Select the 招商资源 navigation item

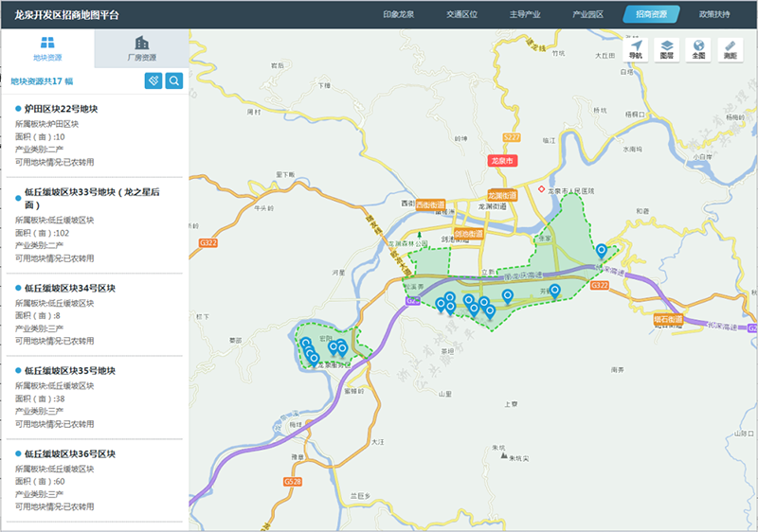[651, 15]
